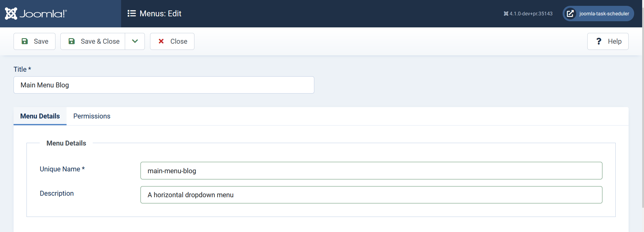
Task: Expand the Save & Close dropdown arrow
Action: click(135, 41)
